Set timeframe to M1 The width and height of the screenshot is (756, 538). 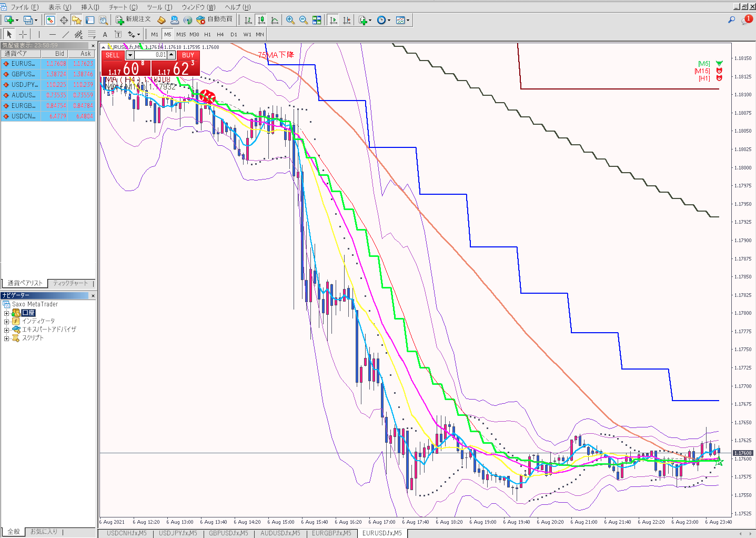(x=155, y=34)
